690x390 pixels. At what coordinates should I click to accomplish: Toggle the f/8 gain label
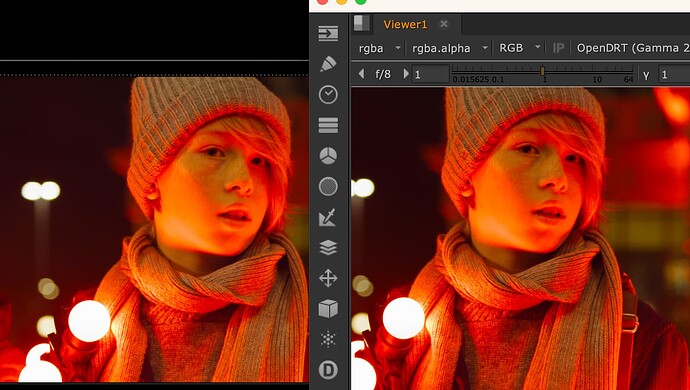[383, 74]
